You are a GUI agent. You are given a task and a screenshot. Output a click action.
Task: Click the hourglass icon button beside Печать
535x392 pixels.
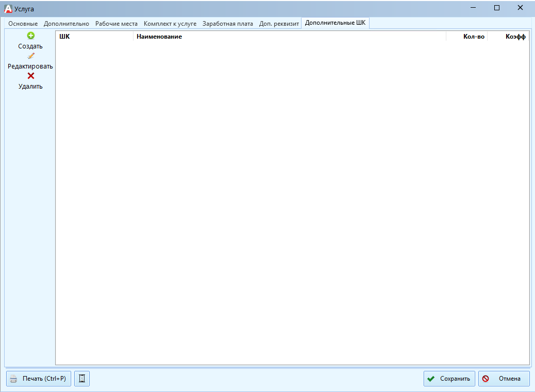(82, 379)
